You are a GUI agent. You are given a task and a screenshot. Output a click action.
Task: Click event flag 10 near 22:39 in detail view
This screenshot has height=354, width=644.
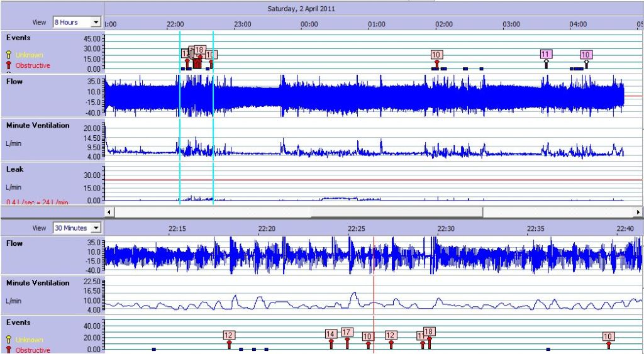coord(608,336)
